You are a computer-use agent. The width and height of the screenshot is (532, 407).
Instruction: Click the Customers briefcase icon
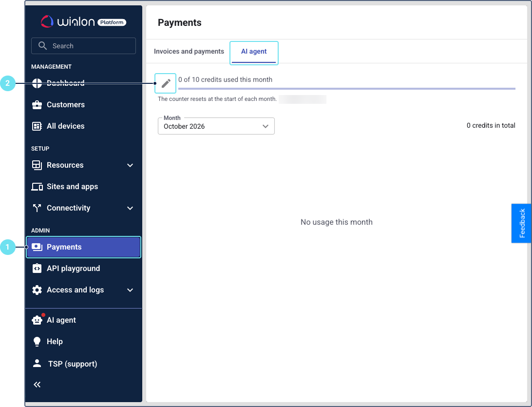(x=37, y=104)
